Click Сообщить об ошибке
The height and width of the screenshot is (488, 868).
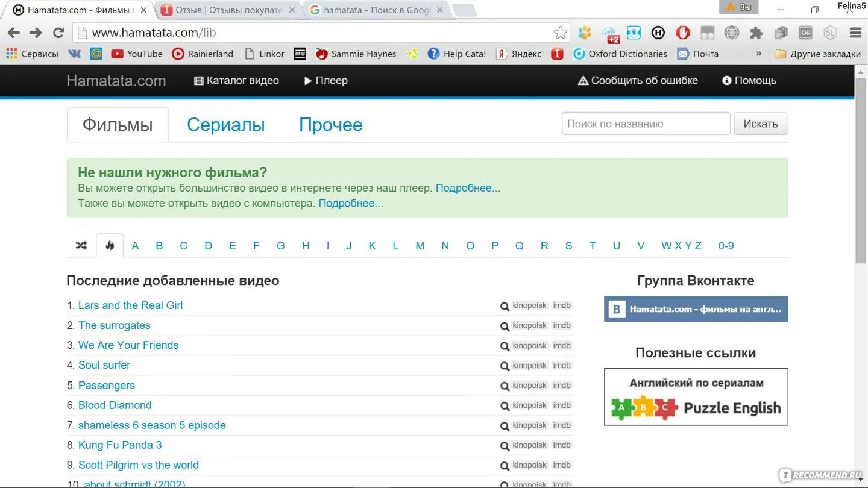[638, 80]
